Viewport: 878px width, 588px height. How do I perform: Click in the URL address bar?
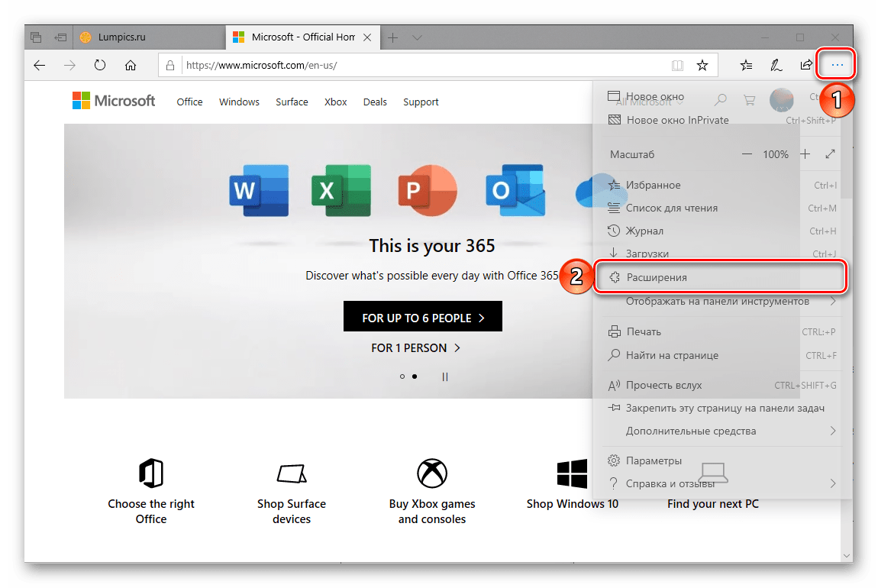pyautogui.click(x=420, y=66)
